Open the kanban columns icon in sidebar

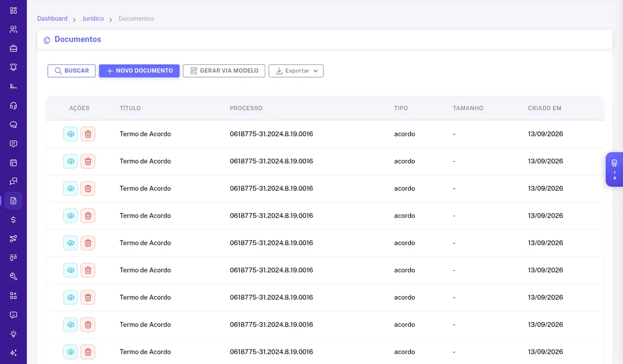pyautogui.click(x=13, y=258)
